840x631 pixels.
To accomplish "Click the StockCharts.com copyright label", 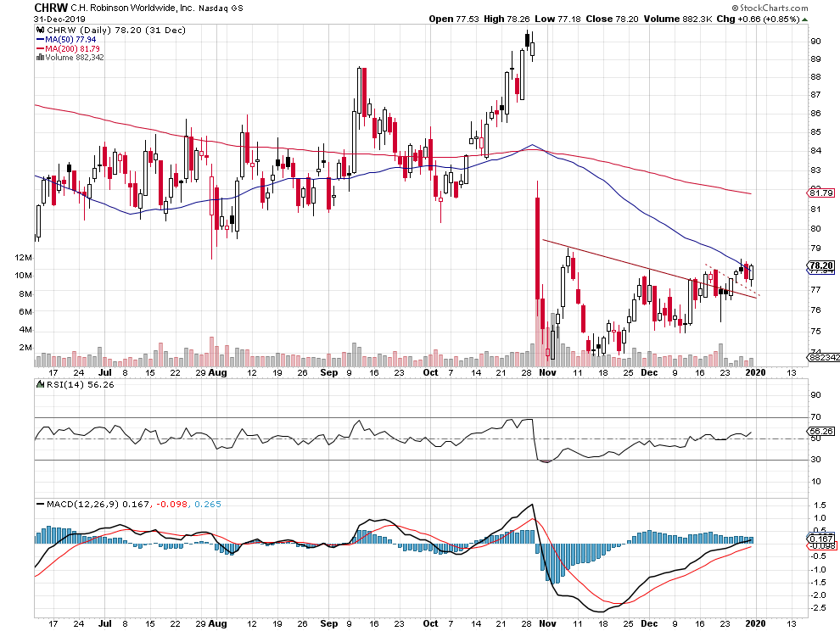I will coord(770,8).
